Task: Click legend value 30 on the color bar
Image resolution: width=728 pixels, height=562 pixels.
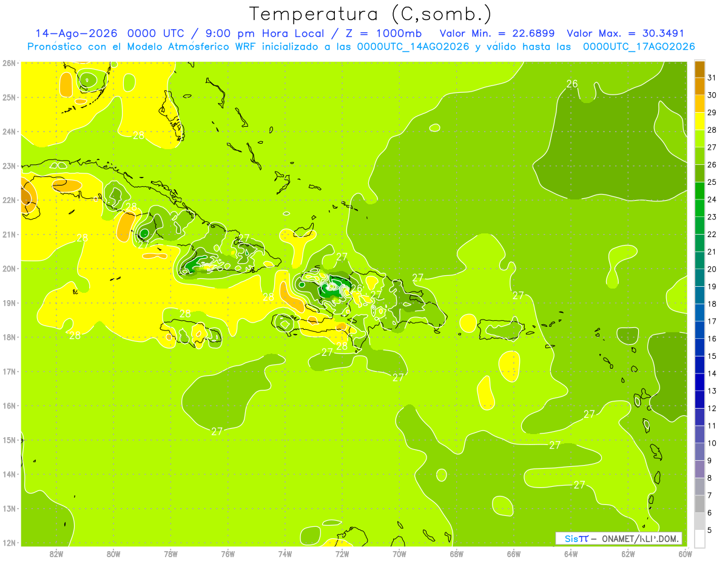Action: pos(712,95)
